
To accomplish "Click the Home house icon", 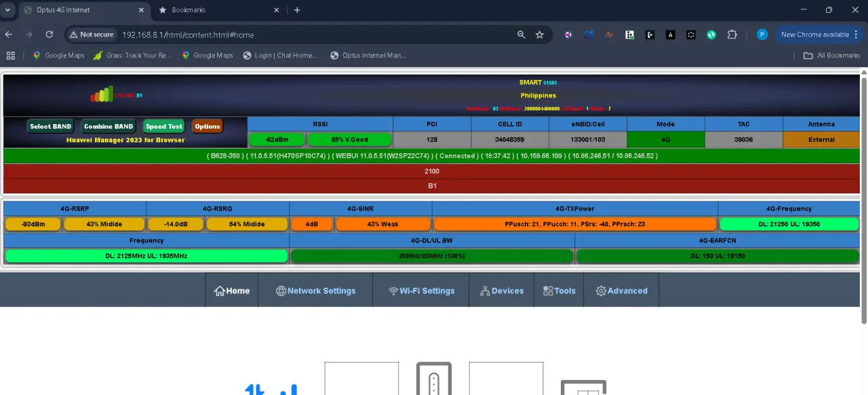I will tap(220, 291).
